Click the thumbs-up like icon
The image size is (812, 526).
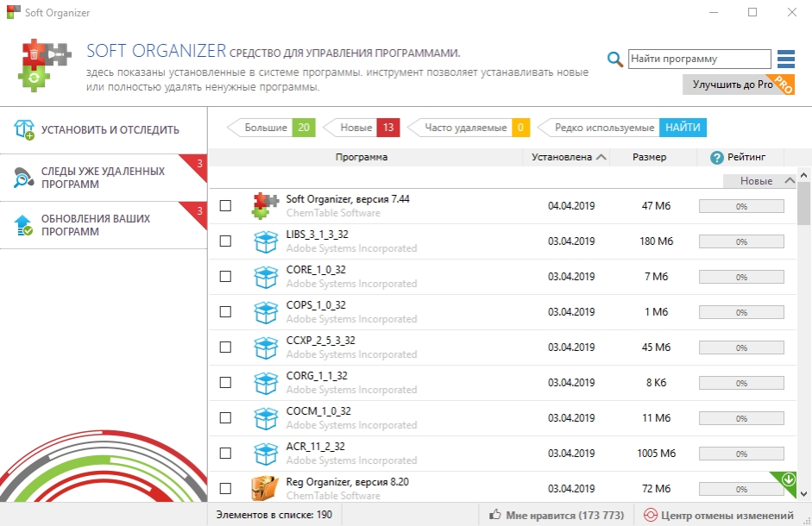tap(495, 515)
